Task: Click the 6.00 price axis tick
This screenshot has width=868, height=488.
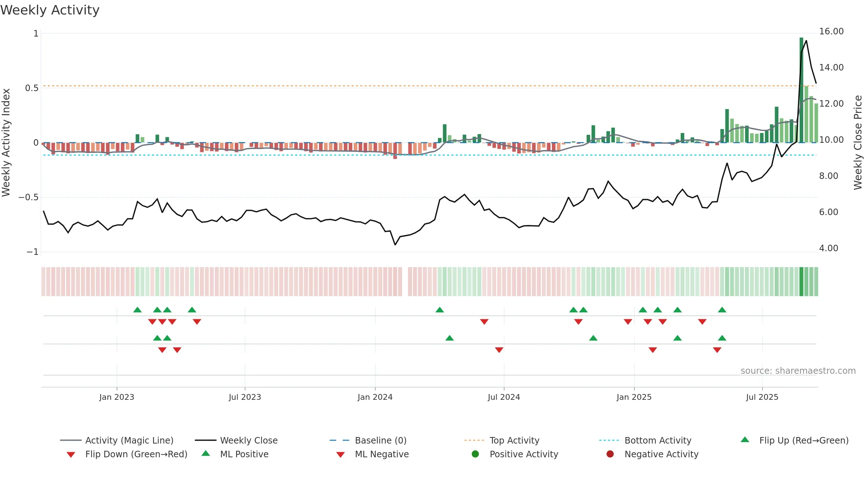Action: click(x=829, y=212)
